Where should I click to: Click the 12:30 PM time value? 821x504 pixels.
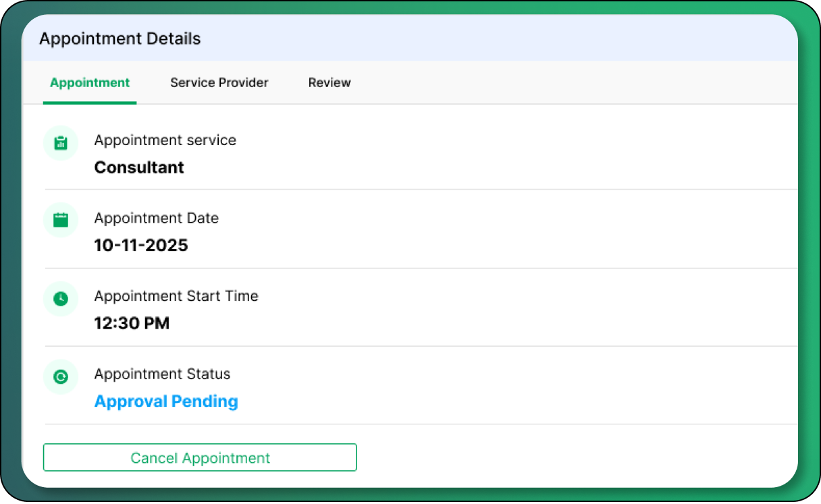click(132, 323)
